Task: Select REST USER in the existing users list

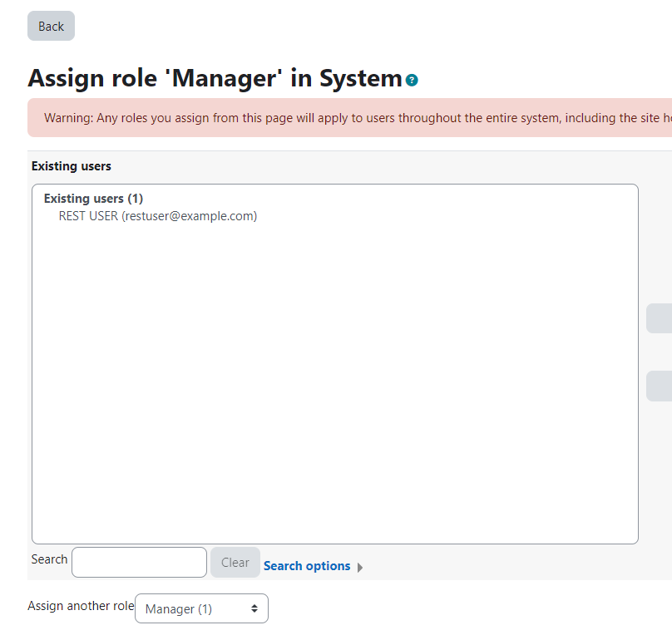Action: point(88,216)
